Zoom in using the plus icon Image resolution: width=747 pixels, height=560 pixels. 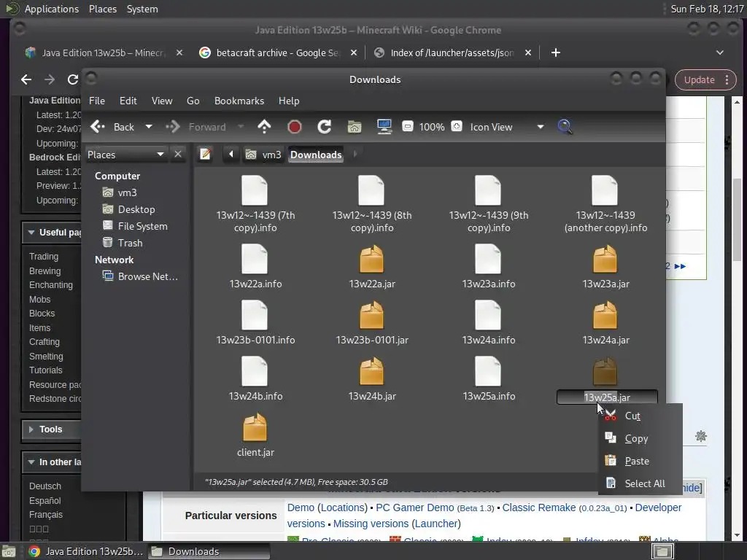(x=457, y=127)
